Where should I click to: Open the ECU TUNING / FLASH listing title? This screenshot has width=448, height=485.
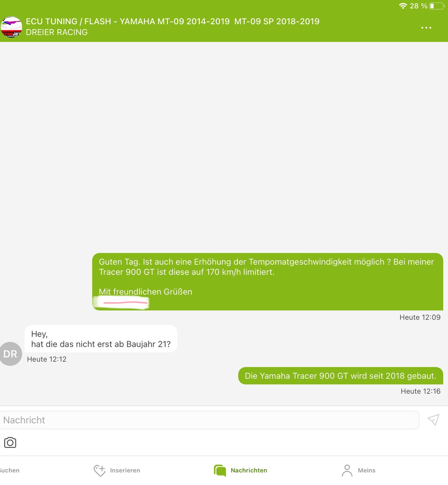(x=173, y=21)
